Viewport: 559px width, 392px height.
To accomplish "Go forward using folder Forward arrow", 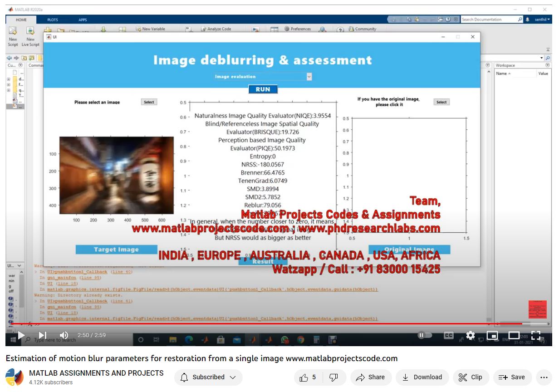I will pyautogui.click(x=17, y=58).
